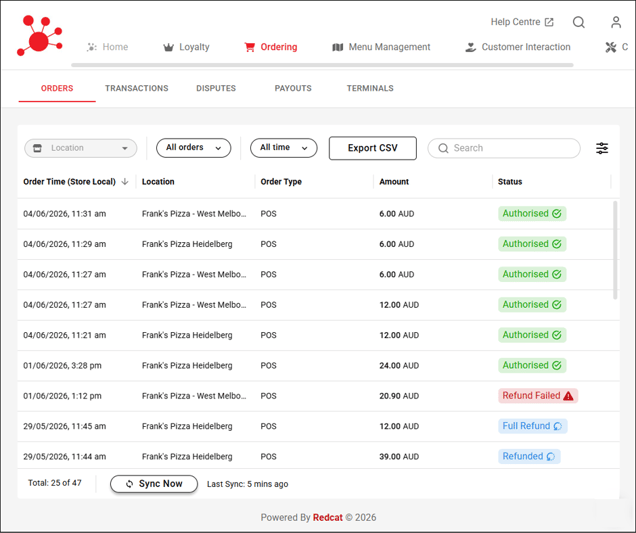Expand the All orders filter dropdown

click(x=193, y=148)
